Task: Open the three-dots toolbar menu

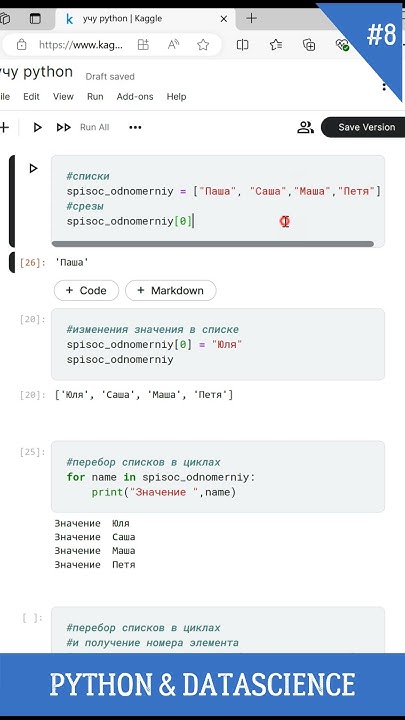Action: pos(135,128)
